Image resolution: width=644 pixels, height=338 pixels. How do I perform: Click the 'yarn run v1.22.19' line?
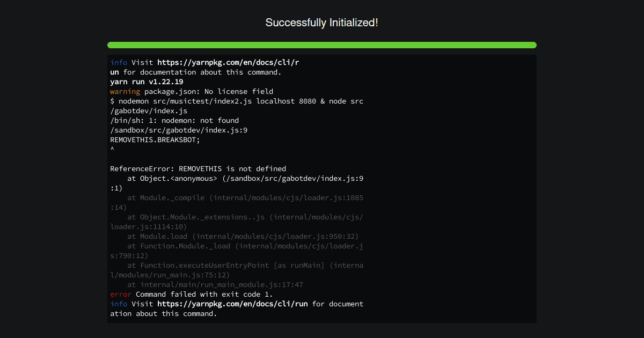pyautogui.click(x=147, y=82)
